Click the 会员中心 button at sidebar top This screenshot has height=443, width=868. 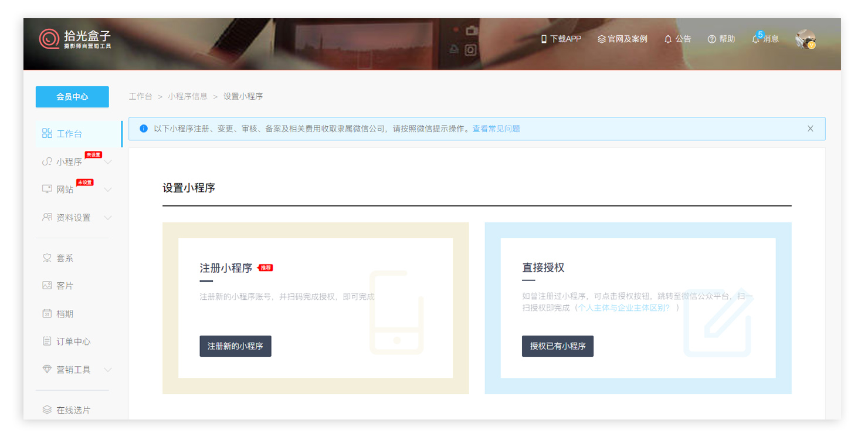coord(72,97)
